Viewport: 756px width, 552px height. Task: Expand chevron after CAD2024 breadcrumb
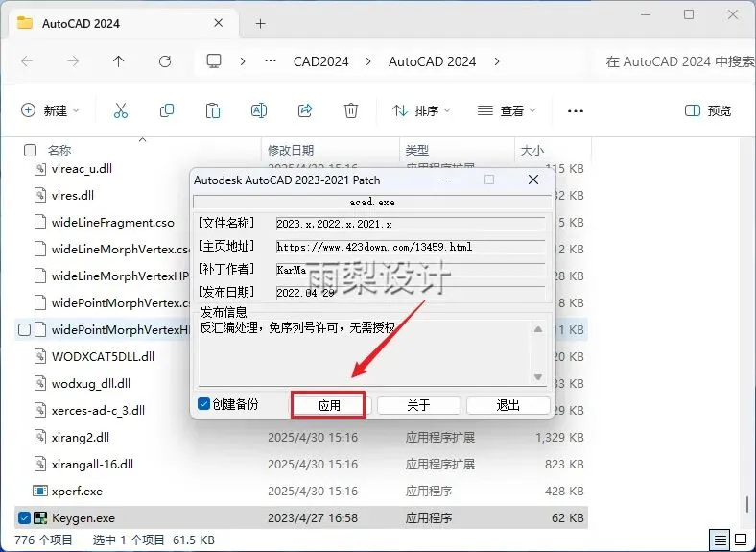pyautogui.click(x=368, y=61)
